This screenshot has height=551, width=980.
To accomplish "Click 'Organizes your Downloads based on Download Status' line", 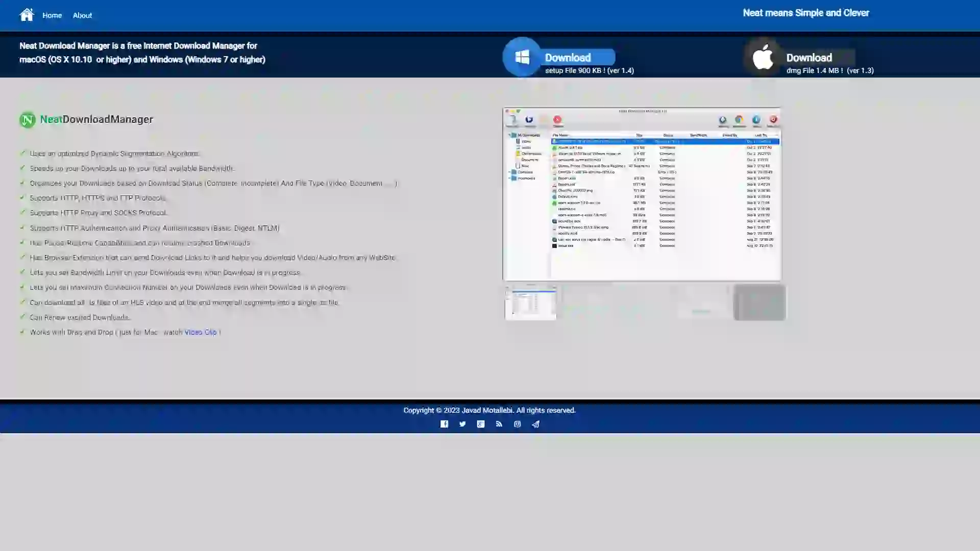I will click(213, 183).
